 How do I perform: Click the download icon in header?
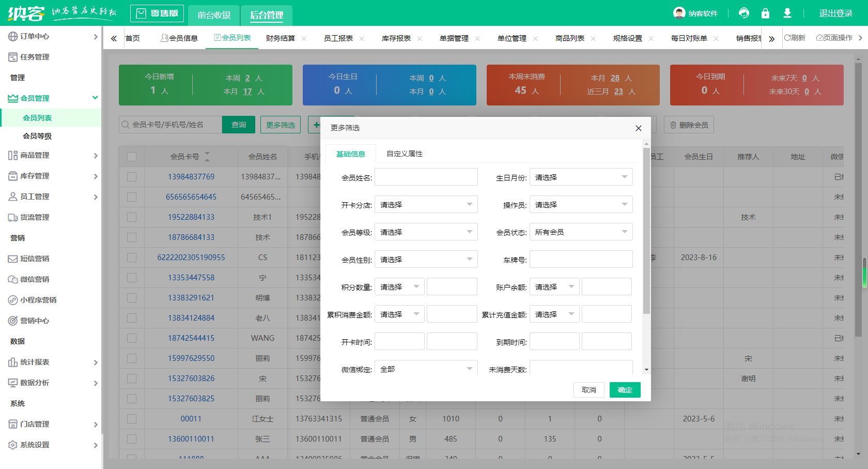787,13
